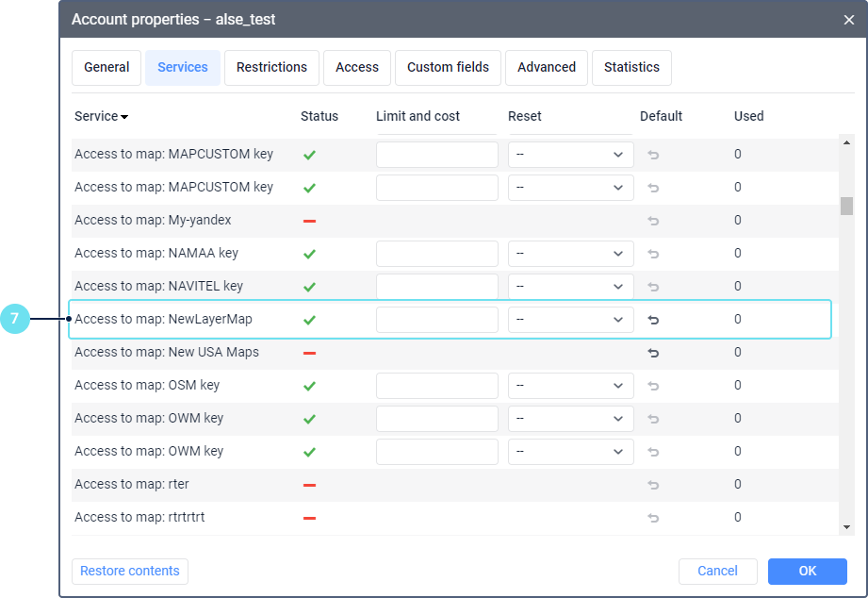The image size is (868, 598).
Task: Open Reset dropdown for OSM key row
Action: tap(570, 386)
